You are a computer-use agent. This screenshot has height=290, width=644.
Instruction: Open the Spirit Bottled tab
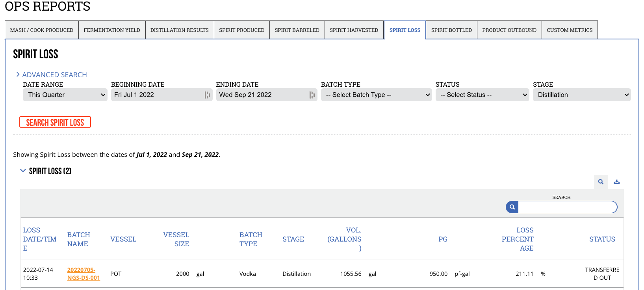(451, 30)
